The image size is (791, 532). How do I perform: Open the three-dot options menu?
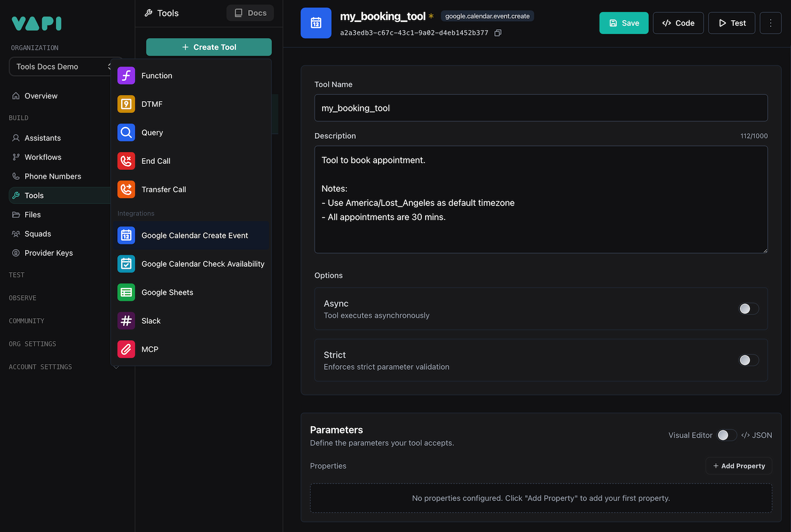pyautogui.click(x=771, y=23)
